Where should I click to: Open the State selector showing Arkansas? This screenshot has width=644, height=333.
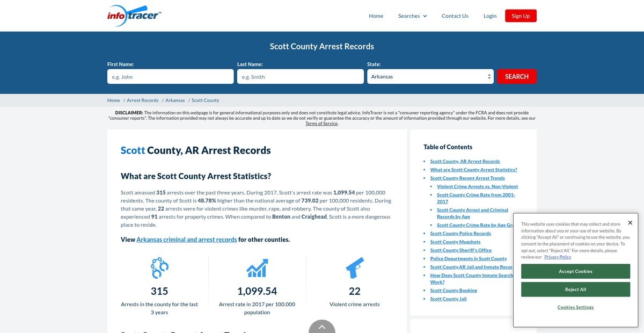click(430, 77)
